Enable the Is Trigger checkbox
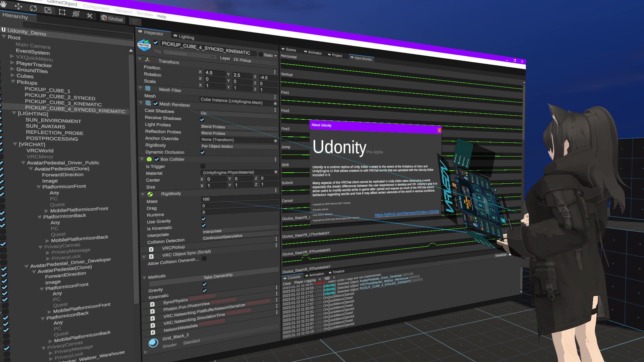The width and height of the screenshot is (644, 362). click(x=203, y=166)
